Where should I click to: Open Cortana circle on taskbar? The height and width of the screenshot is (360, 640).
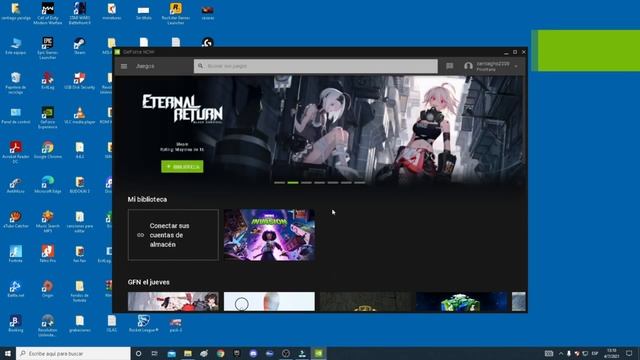(138, 353)
